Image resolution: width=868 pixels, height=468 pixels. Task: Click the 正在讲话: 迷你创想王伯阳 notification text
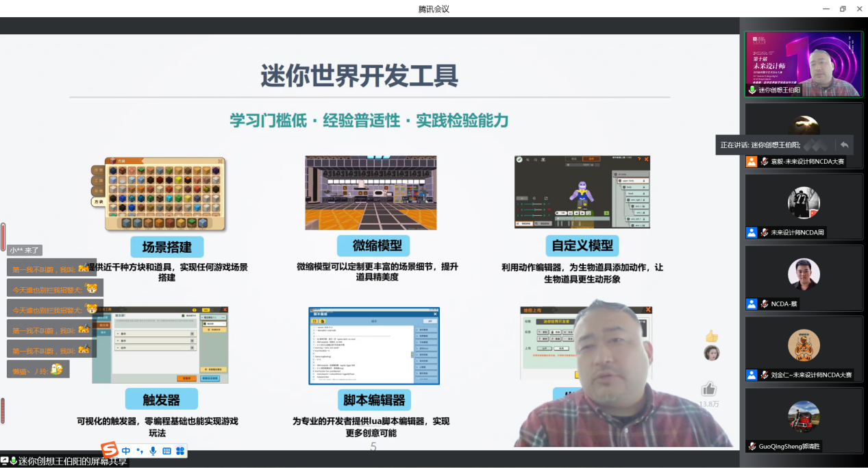(760, 145)
